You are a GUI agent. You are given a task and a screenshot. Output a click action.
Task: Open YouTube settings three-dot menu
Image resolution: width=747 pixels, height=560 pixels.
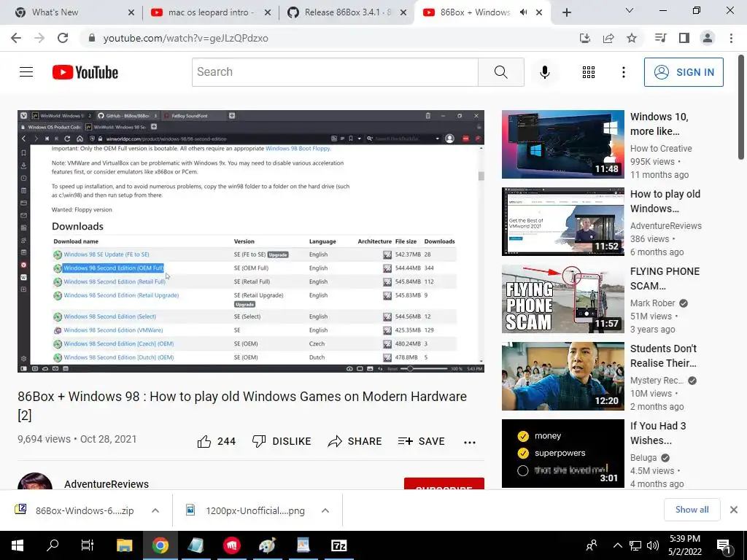623,72
